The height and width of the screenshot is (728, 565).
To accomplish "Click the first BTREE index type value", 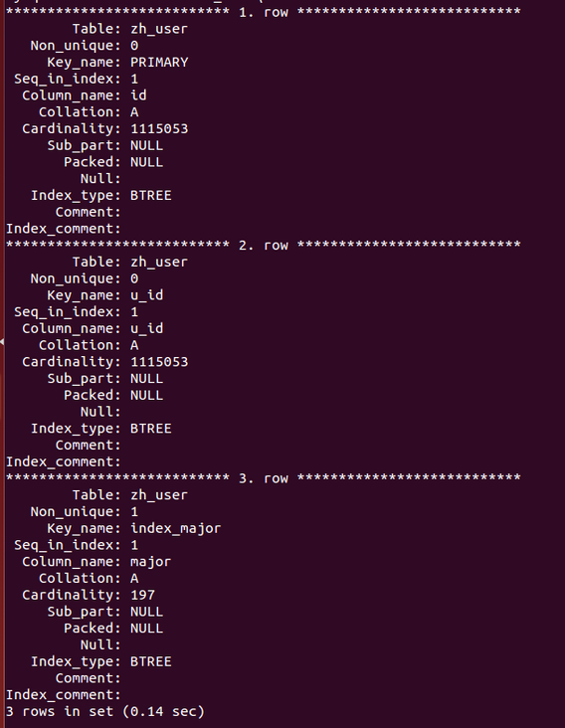I will coord(151,196).
